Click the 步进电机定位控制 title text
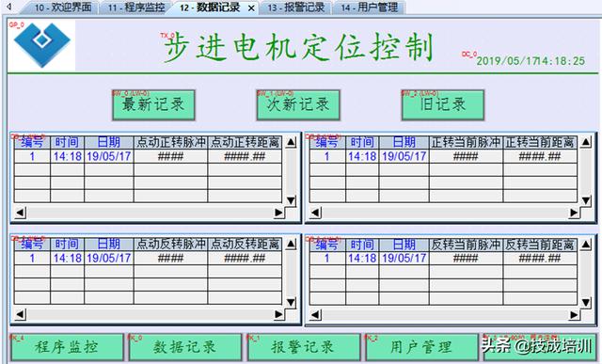 [298, 48]
